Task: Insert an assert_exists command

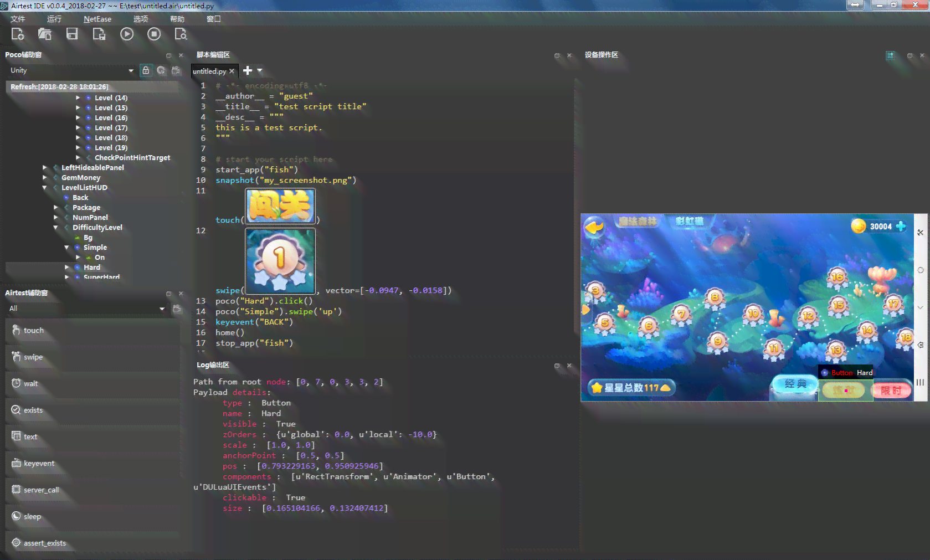Action: [93, 543]
